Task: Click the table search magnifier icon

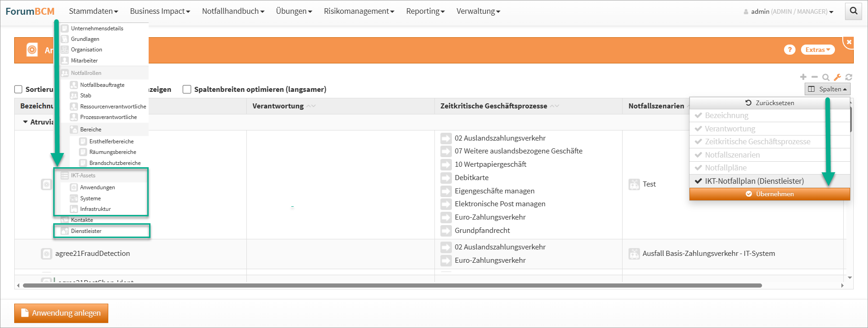Action: click(826, 77)
